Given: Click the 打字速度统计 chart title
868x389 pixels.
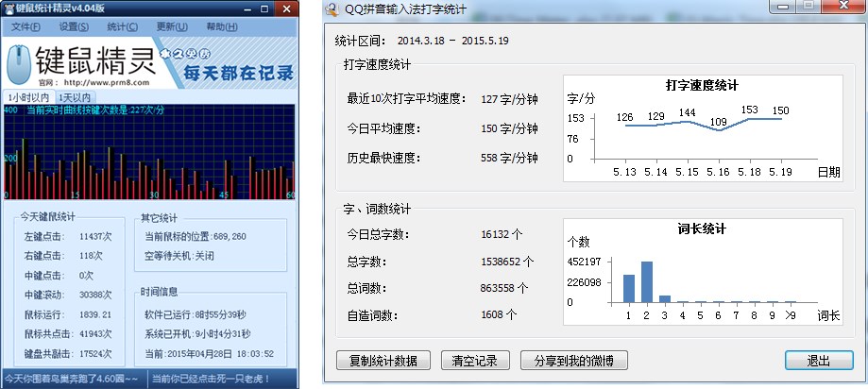Looking at the screenshot, I should point(702,86).
